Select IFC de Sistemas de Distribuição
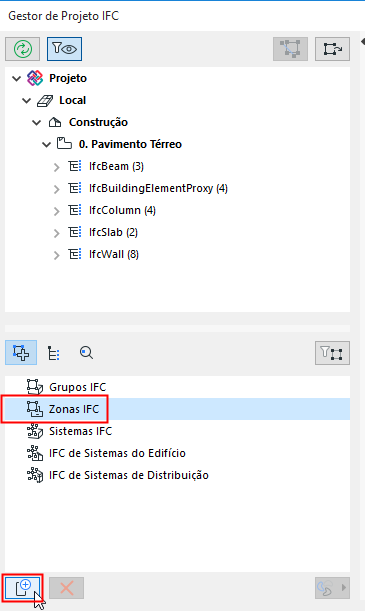Image resolution: width=365 pixels, height=611 pixels. click(x=129, y=475)
